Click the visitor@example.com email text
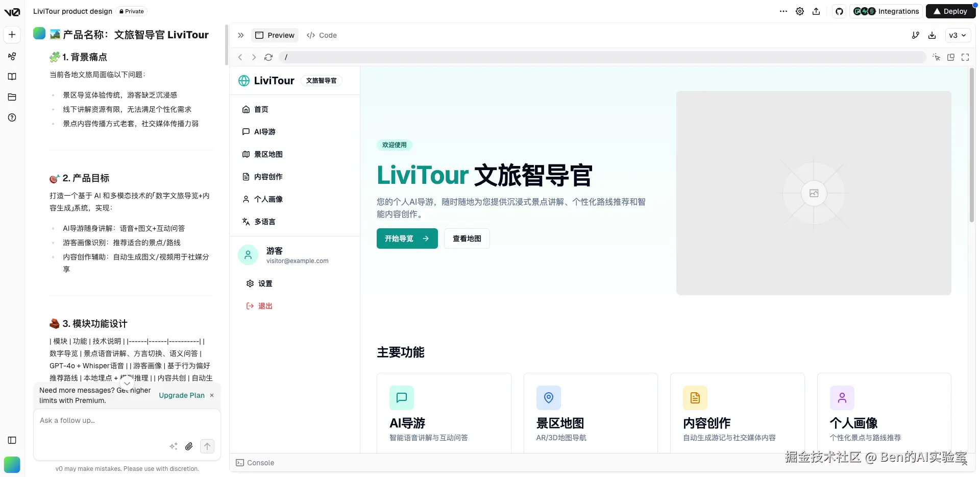This screenshot has height=477, width=980. [298, 261]
